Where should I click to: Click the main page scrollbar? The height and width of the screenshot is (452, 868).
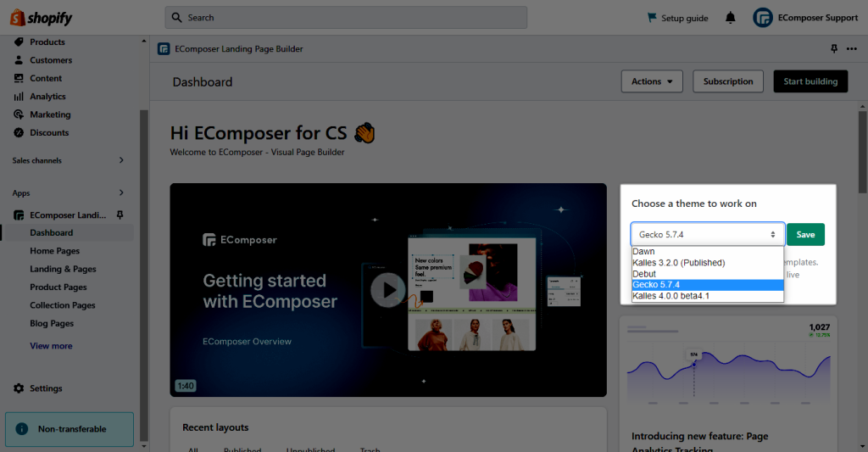[862, 153]
